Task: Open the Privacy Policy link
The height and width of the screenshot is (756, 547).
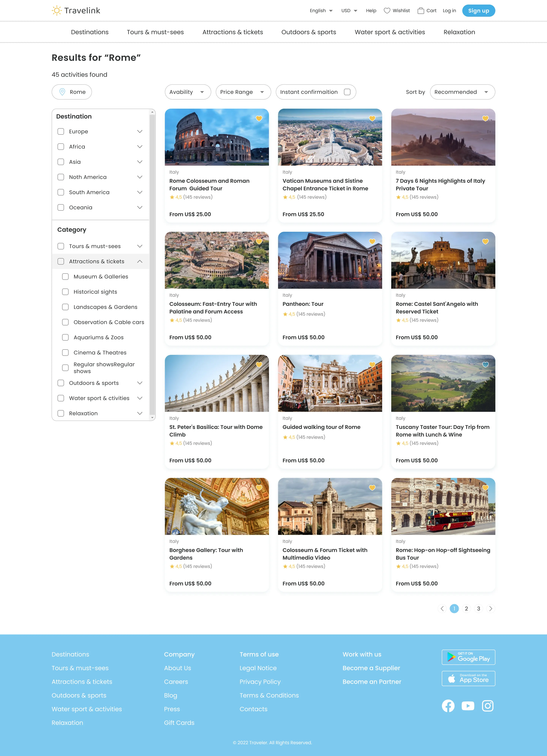Action: 260,682
